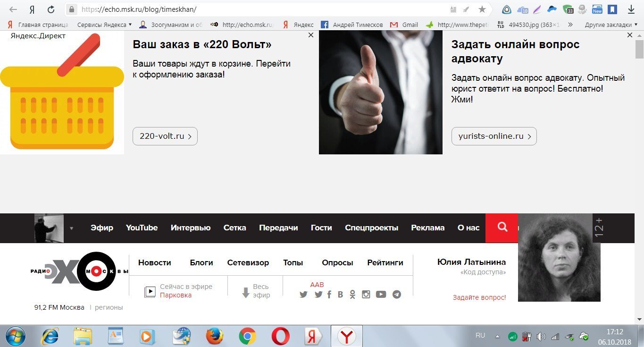The height and width of the screenshot is (347, 644).
Task: Toggle Turbo mode rocket icon
Action: tap(467, 9)
